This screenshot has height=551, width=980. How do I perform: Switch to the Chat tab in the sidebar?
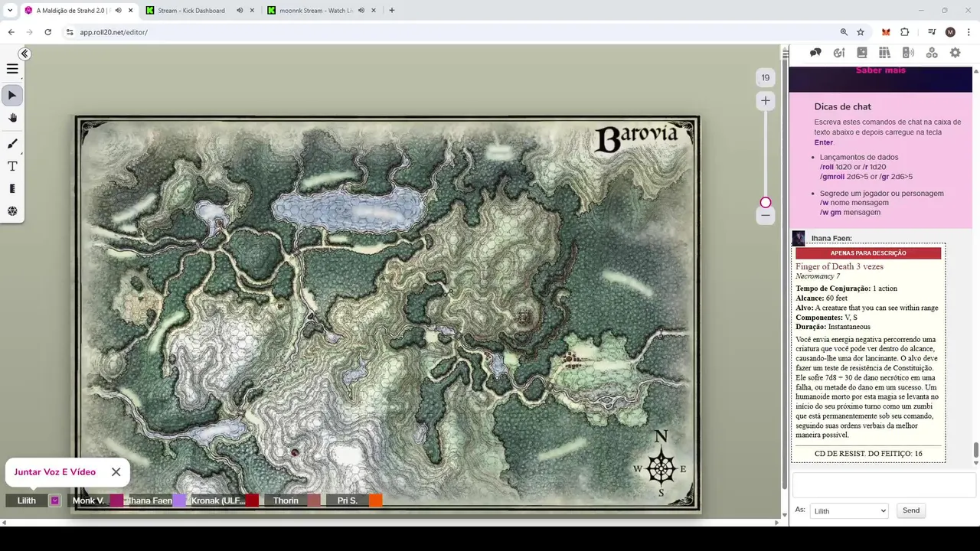point(815,53)
